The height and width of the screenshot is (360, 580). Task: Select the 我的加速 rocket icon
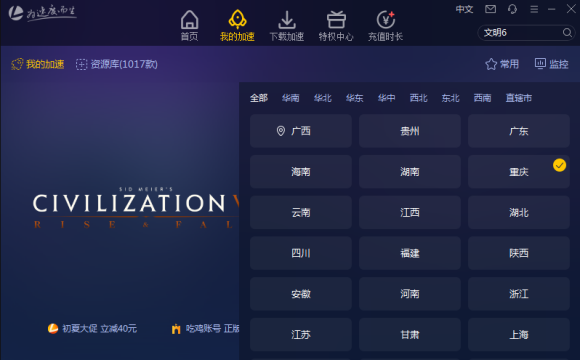[237, 20]
